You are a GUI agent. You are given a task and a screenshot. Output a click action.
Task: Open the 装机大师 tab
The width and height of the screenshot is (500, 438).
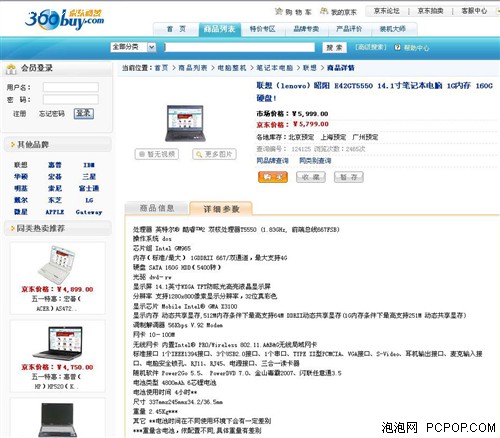[393, 29]
